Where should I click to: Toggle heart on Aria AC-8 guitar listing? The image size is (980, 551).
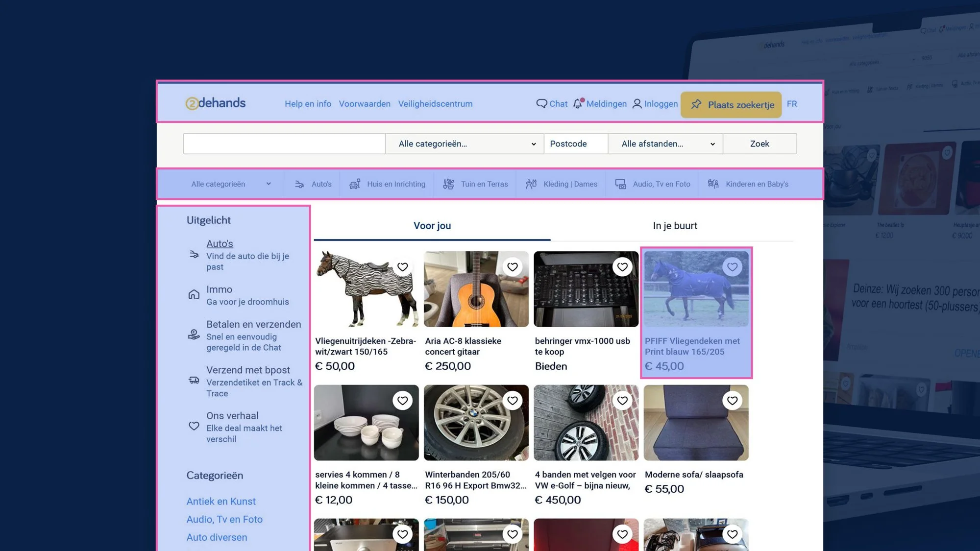512,267
